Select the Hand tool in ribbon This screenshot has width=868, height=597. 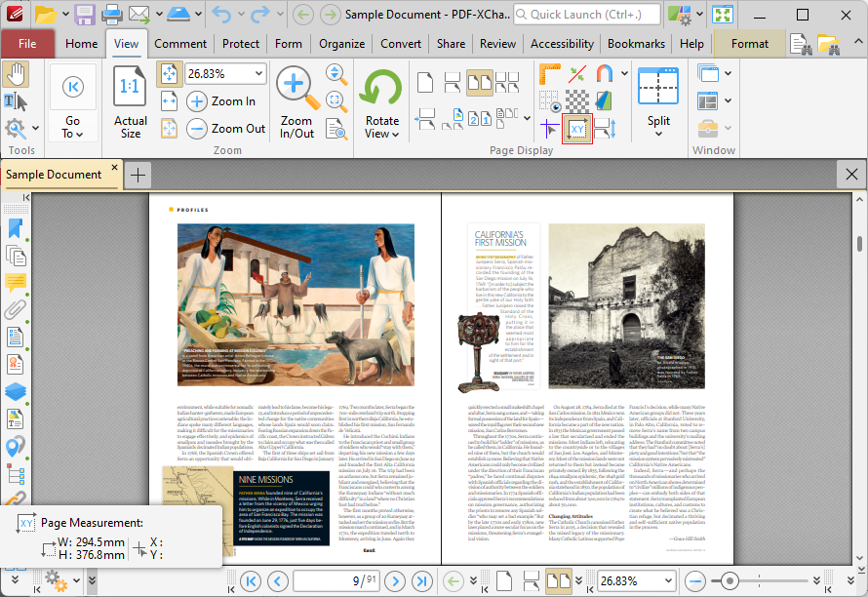16,75
